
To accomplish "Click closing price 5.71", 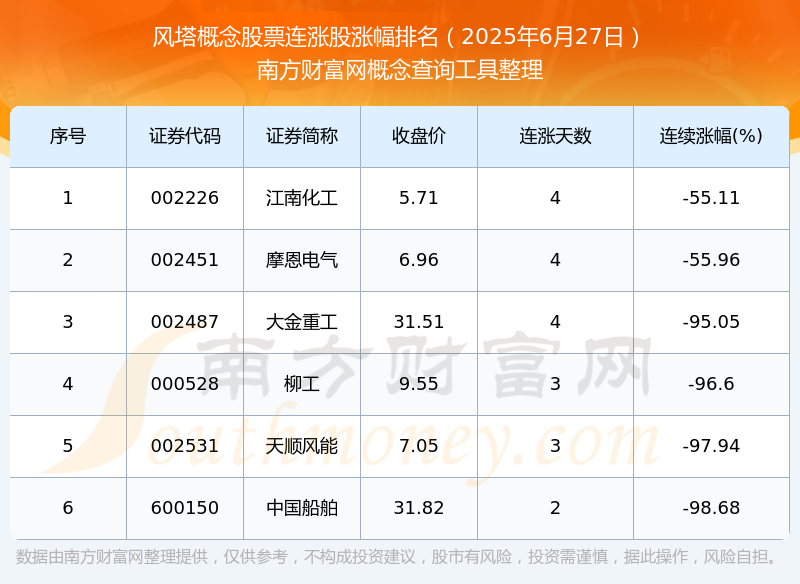I will (x=419, y=198).
